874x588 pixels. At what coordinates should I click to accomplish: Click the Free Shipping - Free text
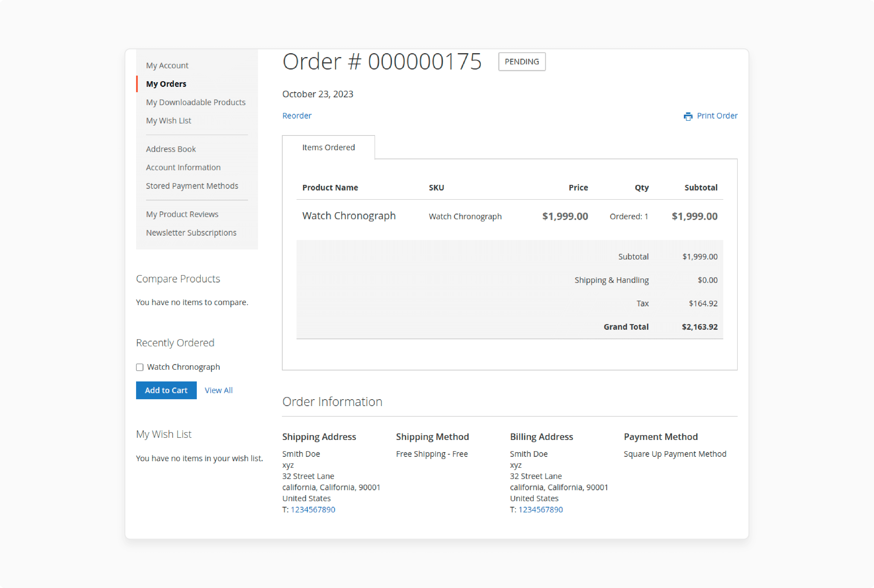(x=432, y=454)
